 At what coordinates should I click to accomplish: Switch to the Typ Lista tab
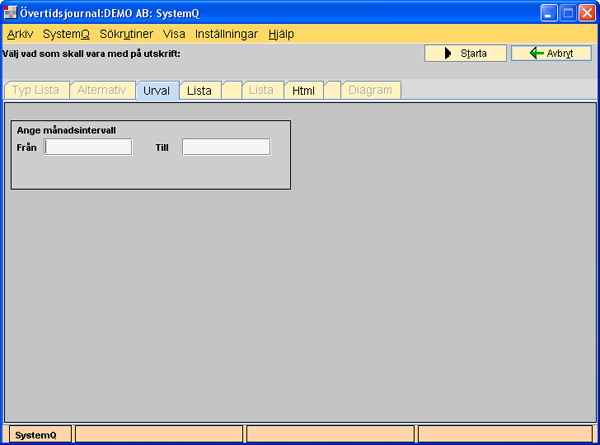click(x=35, y=90)
